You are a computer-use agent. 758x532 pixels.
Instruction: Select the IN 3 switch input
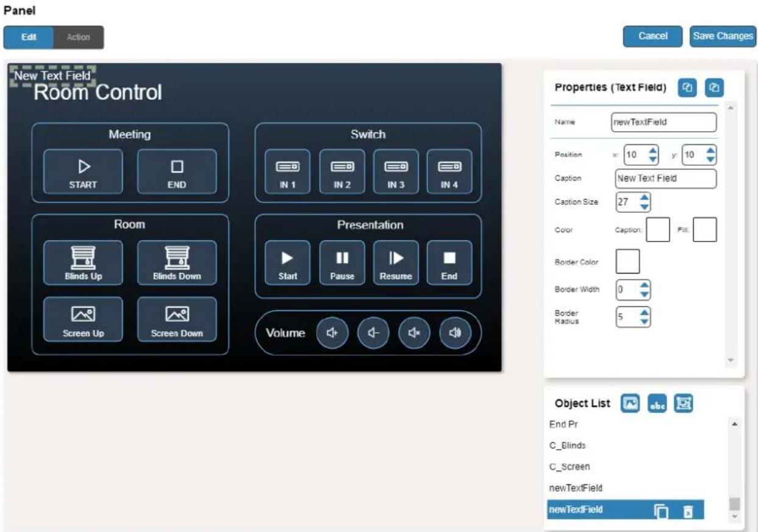396,172
